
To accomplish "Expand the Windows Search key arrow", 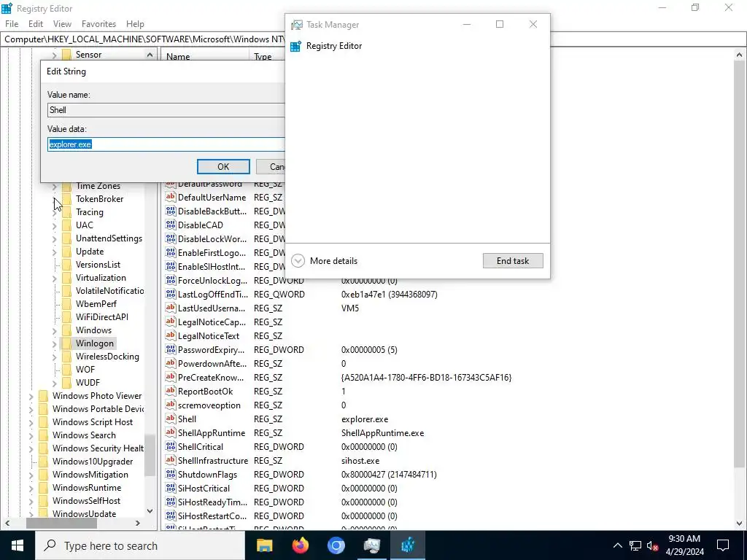I will (x=31, y=435).
